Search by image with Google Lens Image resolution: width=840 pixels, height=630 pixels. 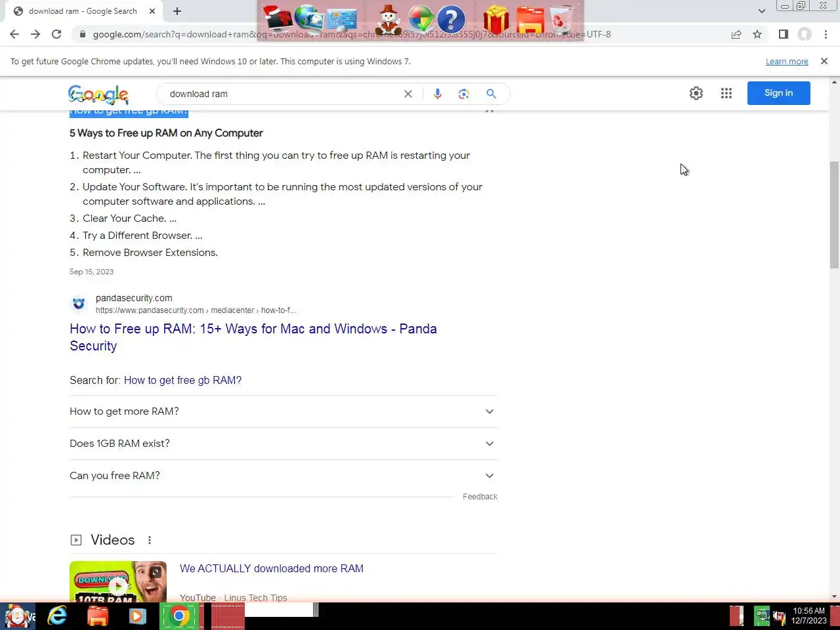[464, 94]
